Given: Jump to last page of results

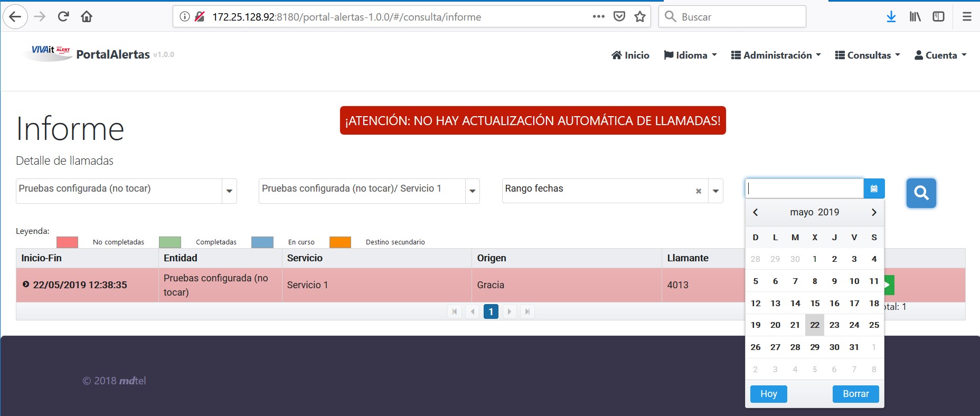Looking at the screenshot, I should click(x=527, y=311).
